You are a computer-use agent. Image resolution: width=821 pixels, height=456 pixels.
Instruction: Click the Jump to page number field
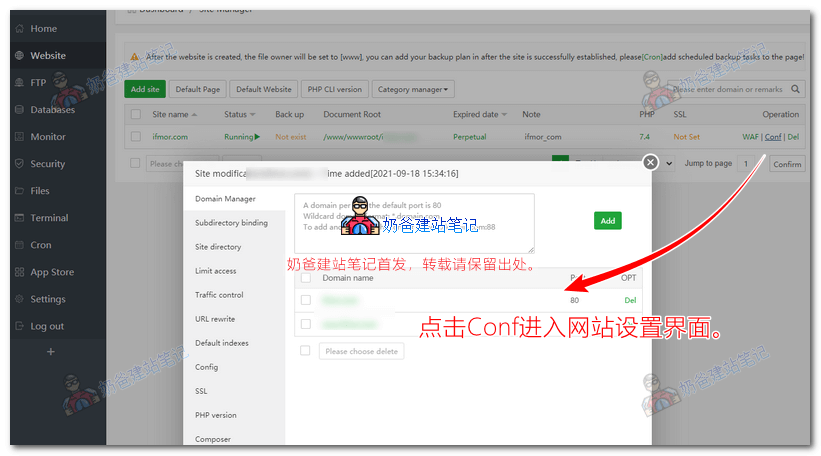746,164
